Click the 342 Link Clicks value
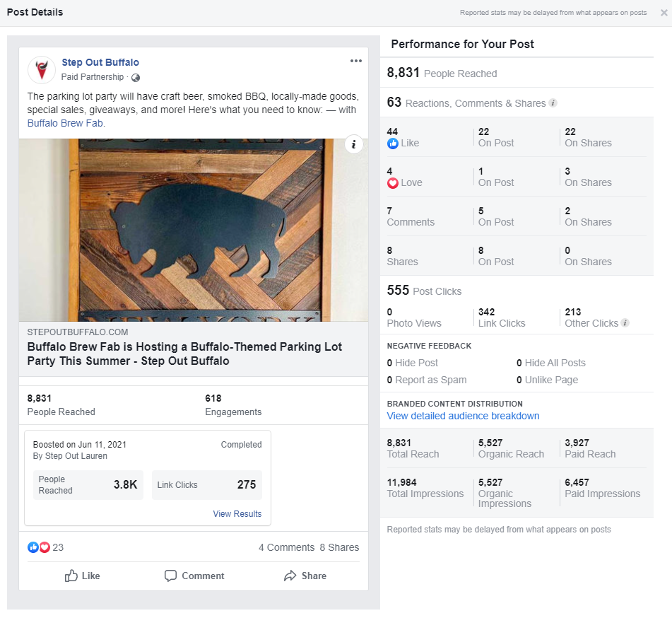672x618 pixels. 502,317
